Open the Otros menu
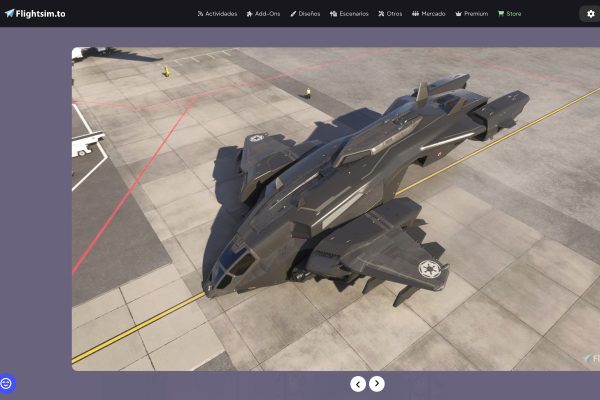This screenshot has width=600, height=400. coord(390,14)
